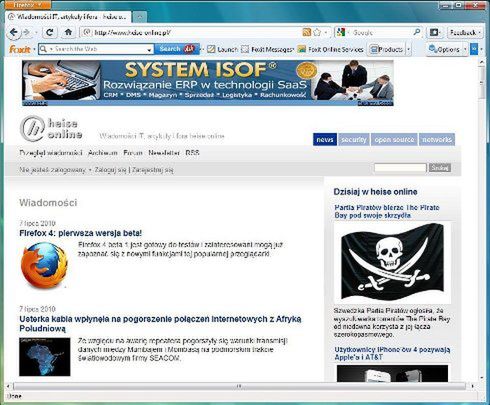Viewport: 490px width, 405px height.
Task: Open the Foxit logo dropdown arrow
Action: (x=34, y=50)
